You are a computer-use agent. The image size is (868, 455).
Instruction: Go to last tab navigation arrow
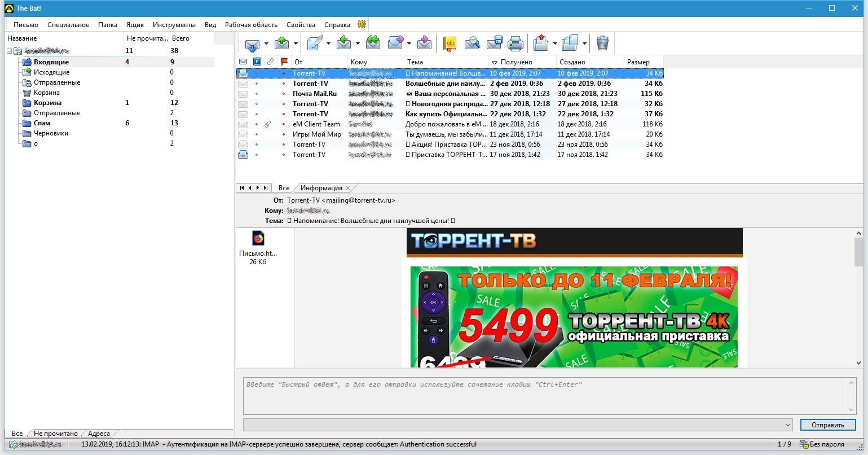point(266,188)
